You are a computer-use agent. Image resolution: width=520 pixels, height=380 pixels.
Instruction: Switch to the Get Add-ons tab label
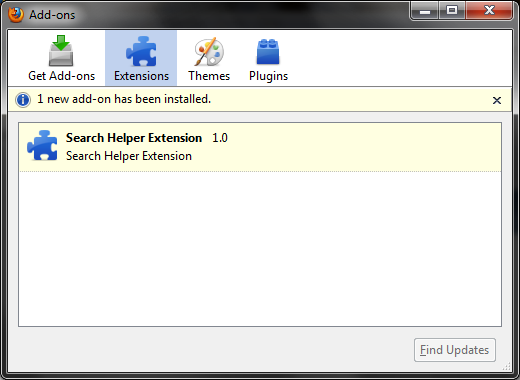pos(61,76)
